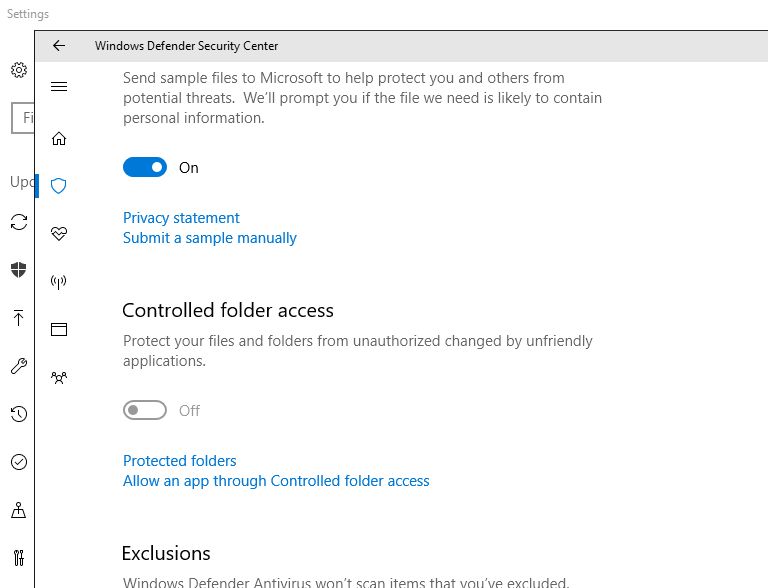Click Submit a sample manually link
This screenshot has height=588, width=768.
tap(210, 238)
